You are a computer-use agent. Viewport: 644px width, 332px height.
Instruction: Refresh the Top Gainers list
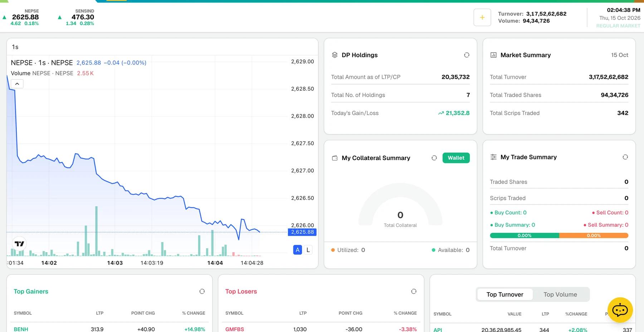click(202, 292)
